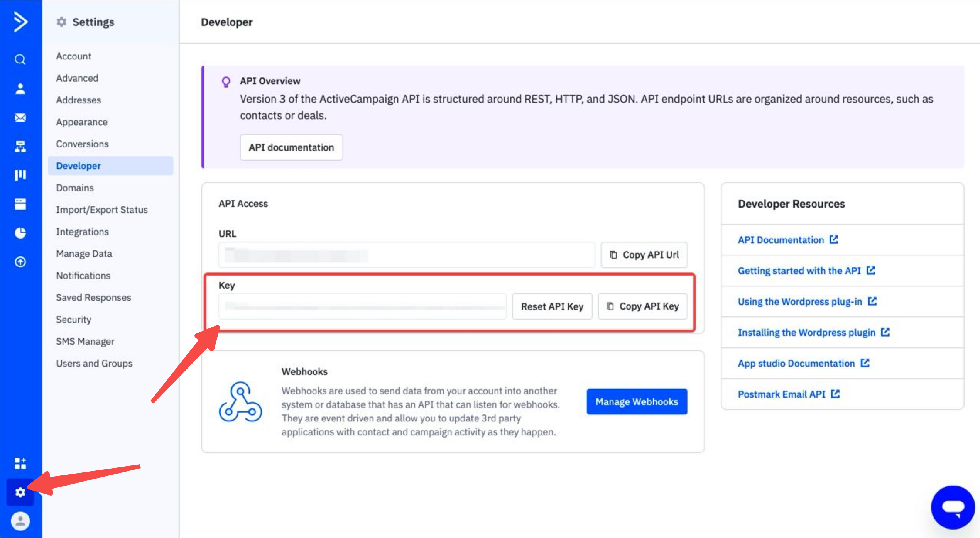Image resolution: width=980 pixels, height=538 pixels.
Task: Select Account in the settings menu
Action: pyautogui.click(x=73, y=56)
